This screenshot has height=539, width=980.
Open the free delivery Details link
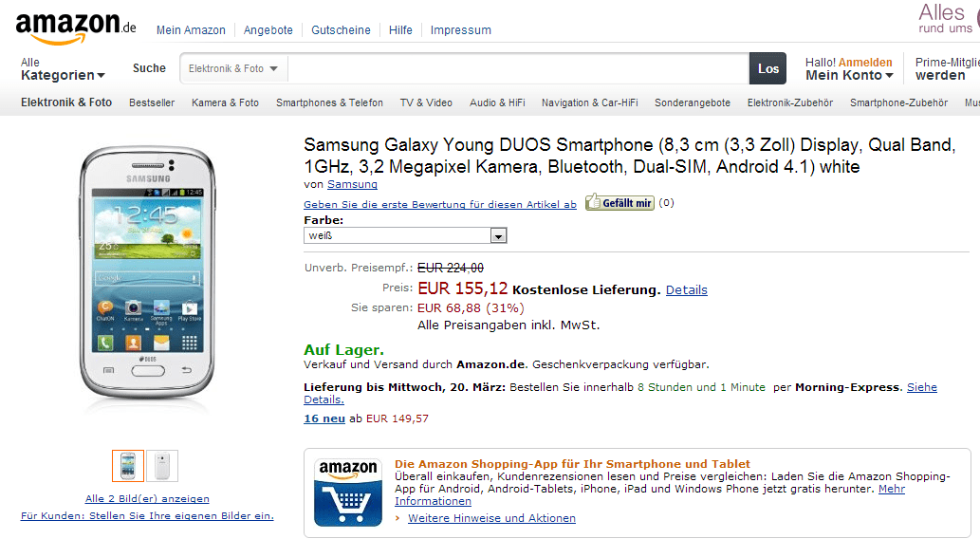click(x=686, y=289)
